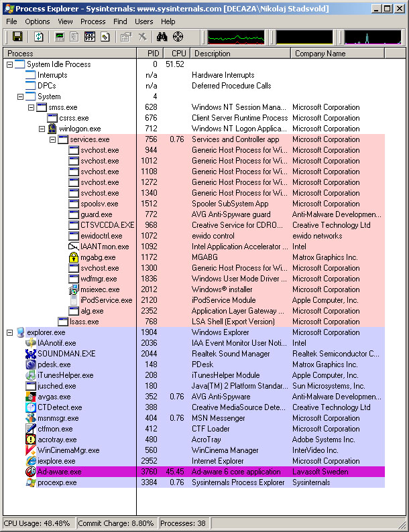Click the Kill Process toolbar icon
This screenshot has width=409, height=532.
coord(142,37)
